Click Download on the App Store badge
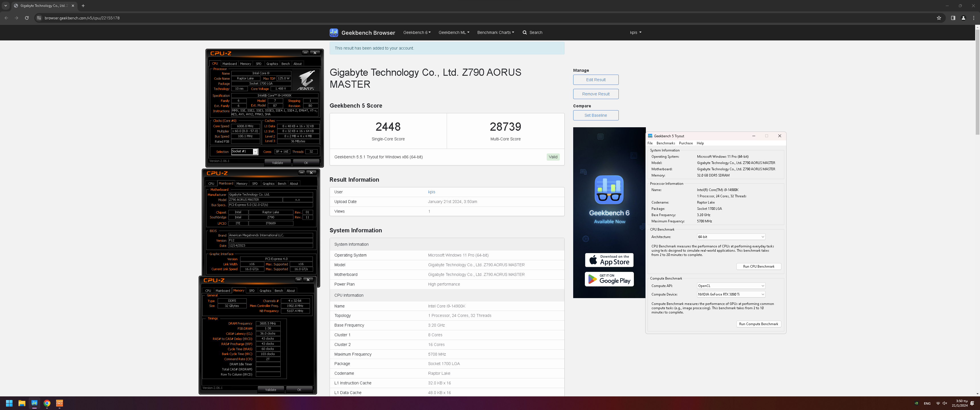Screen dimensions: 980x410 point(609,260)
